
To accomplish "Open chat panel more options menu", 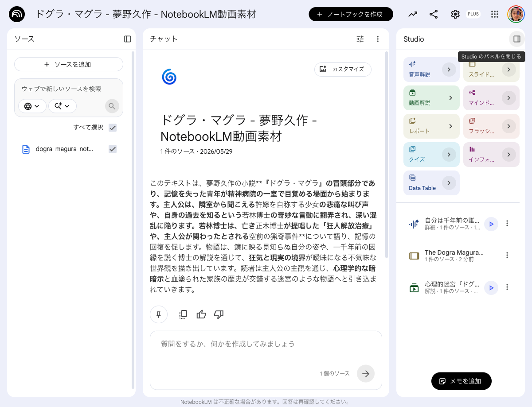I will 378,39.
